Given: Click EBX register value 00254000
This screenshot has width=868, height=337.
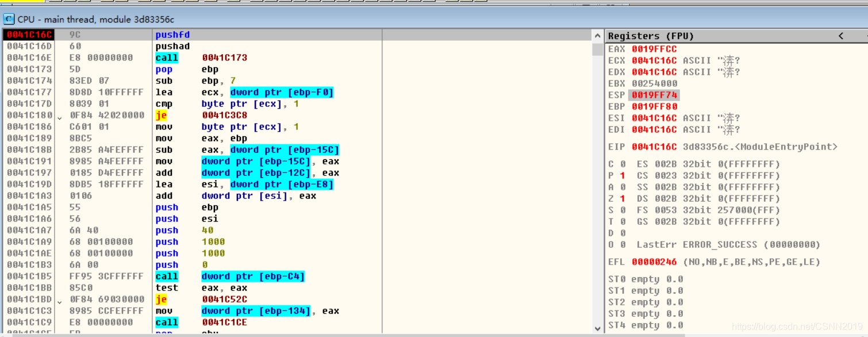Looking at the screenshot, I should pos(654,83).
